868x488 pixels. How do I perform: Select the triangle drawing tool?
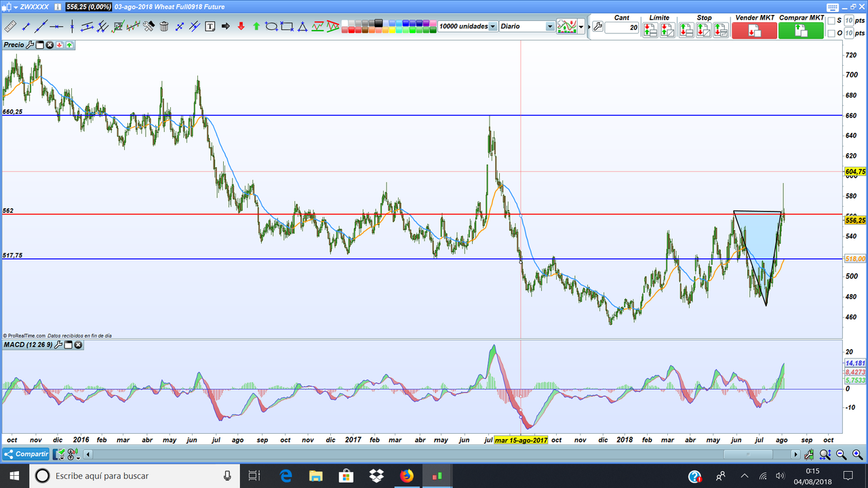[302, 26]
